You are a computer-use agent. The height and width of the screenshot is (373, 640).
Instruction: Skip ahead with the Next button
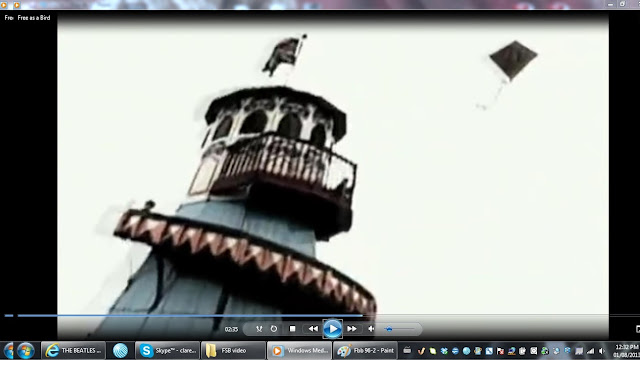(351, 329)
